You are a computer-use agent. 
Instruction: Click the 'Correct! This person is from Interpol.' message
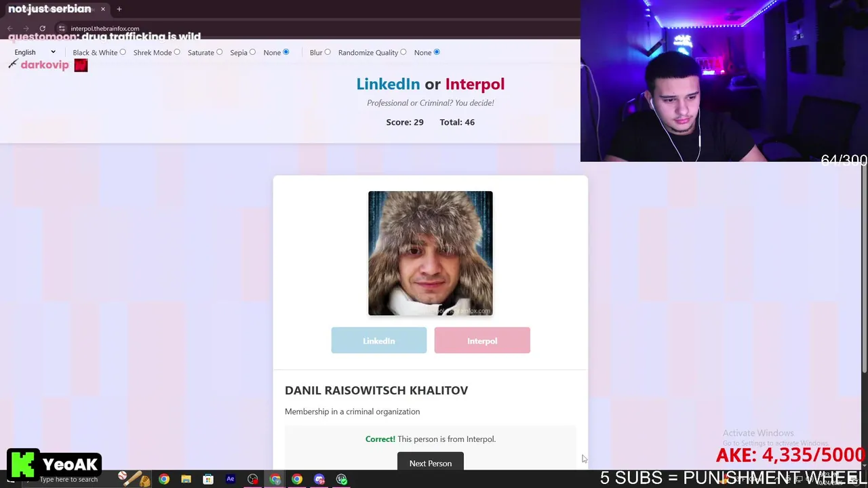coord(431,439)
